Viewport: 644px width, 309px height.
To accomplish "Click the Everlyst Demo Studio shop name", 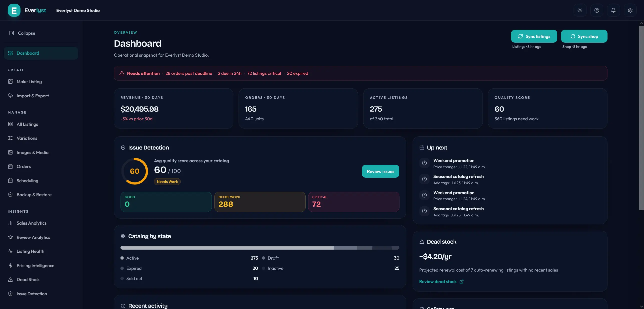I will (78, 10).
